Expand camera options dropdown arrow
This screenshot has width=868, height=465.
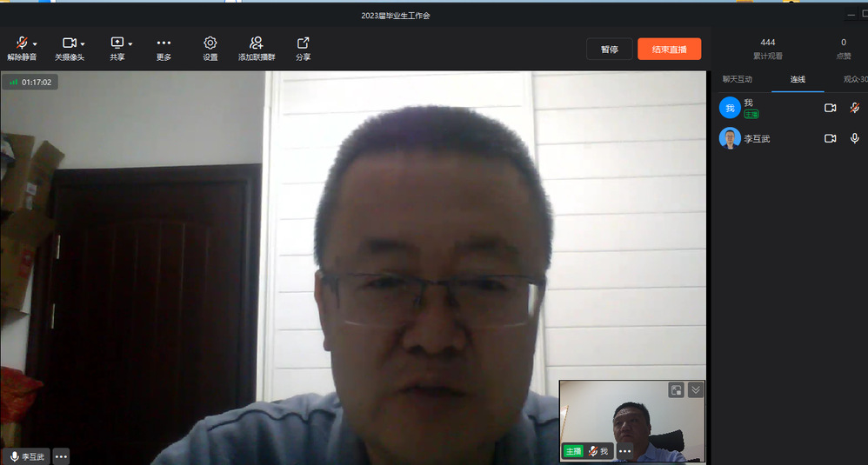click(x=83, y=43)
